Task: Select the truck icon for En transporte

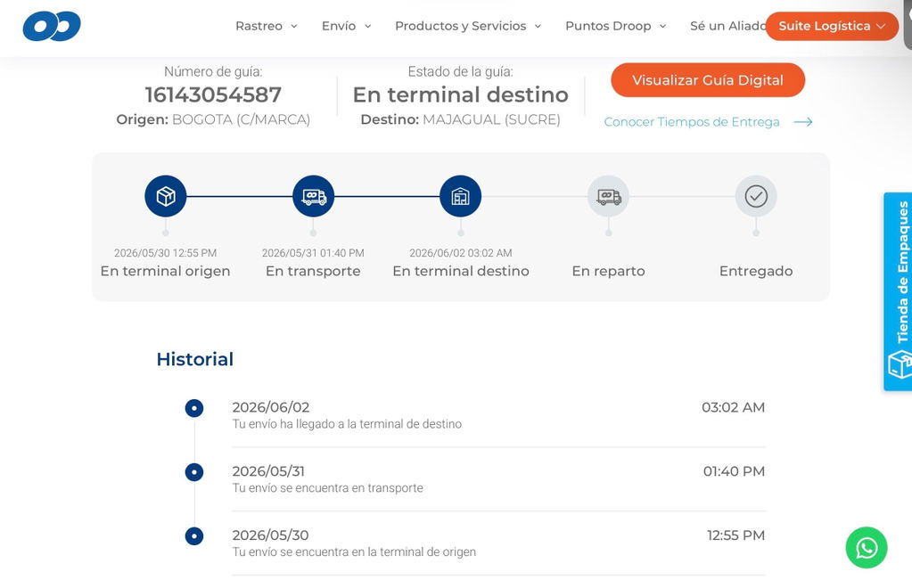Action: pos(314,196)
